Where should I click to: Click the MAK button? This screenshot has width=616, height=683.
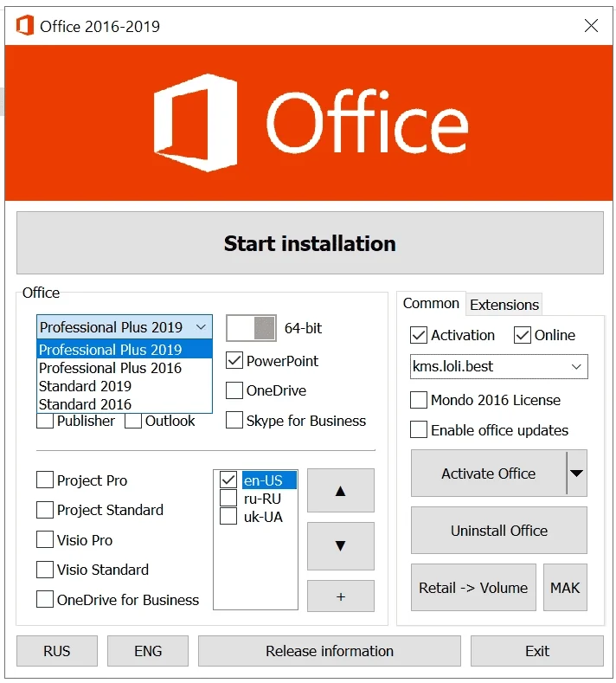pos(565,588)
